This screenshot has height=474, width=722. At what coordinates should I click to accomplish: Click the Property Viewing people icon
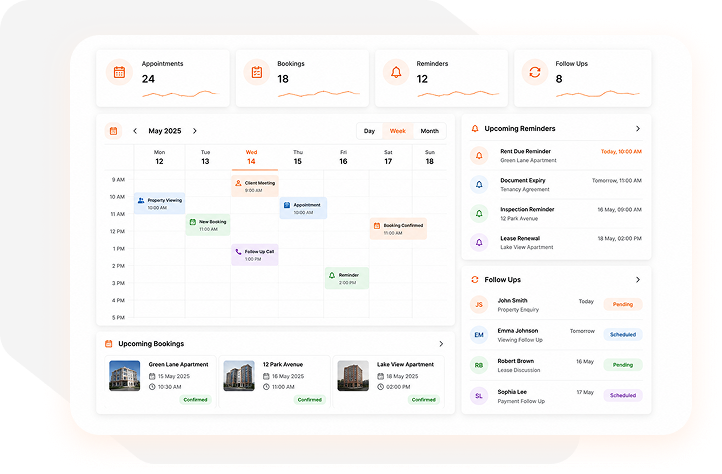[x=141, y=200]
